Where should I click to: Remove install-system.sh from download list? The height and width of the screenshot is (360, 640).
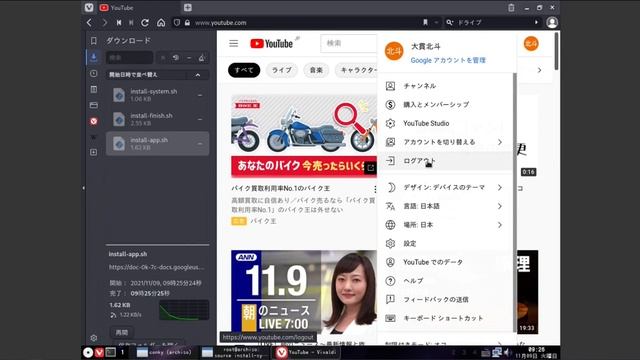pos(200,95)
